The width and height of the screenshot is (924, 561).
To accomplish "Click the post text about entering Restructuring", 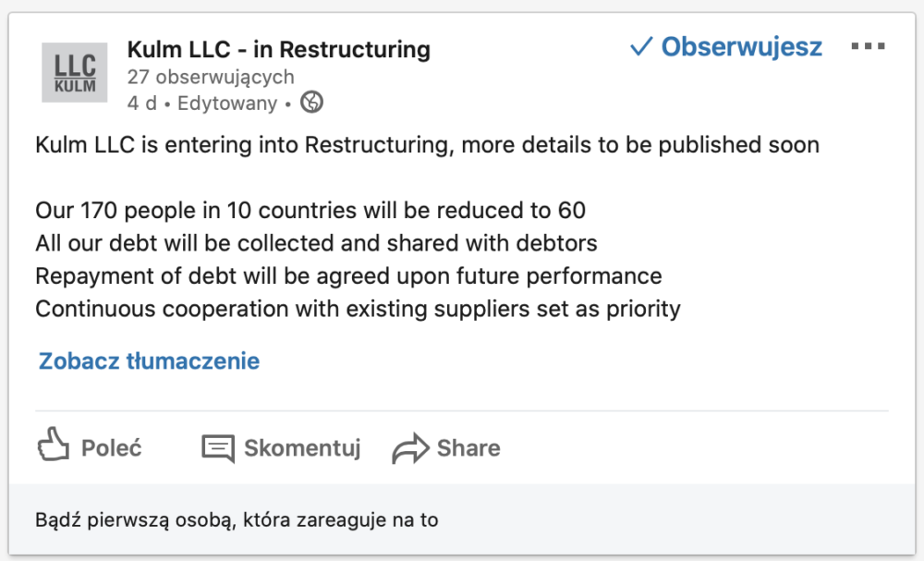I will 427,145.
